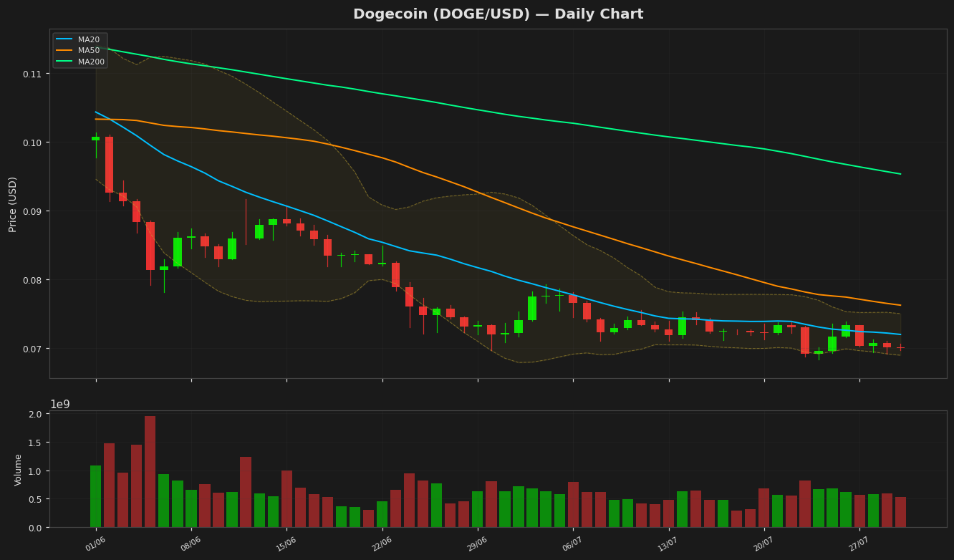Click the 1.0 volume tick label
The width and height of the screenshot is (954, 560).
coord(35,471)
